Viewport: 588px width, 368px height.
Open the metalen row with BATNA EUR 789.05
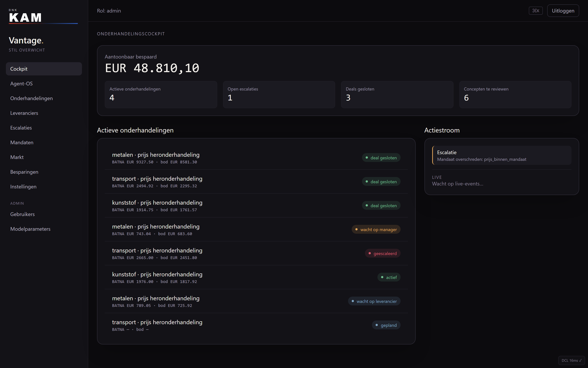click(256, 301)
